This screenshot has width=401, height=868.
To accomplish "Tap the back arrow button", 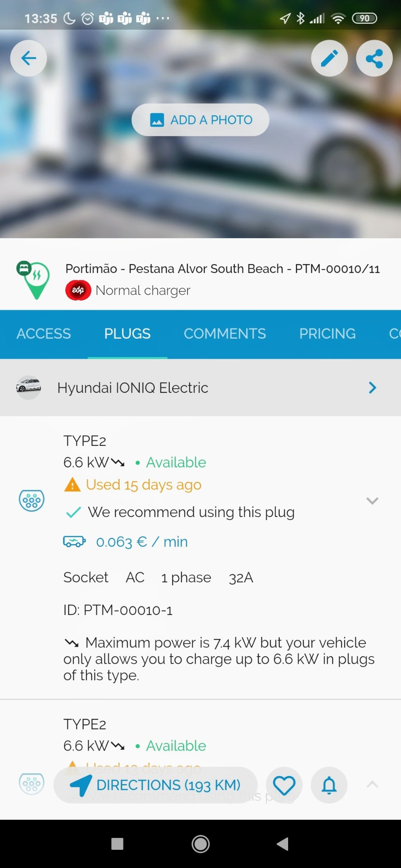I will 28,58.
